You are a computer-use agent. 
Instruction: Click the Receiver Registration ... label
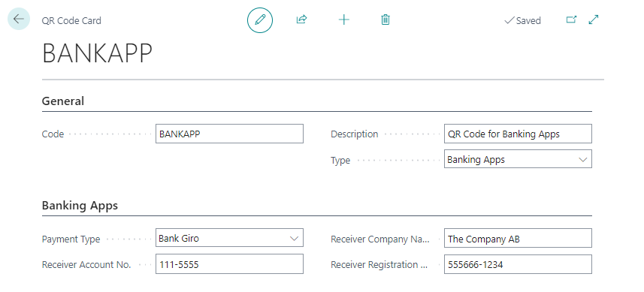[379, 265]
